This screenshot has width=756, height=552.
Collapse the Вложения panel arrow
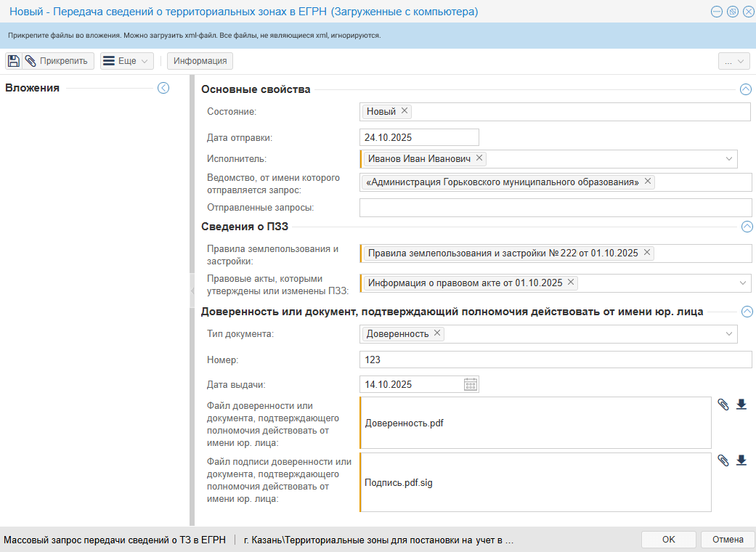(x=163, y=88)
